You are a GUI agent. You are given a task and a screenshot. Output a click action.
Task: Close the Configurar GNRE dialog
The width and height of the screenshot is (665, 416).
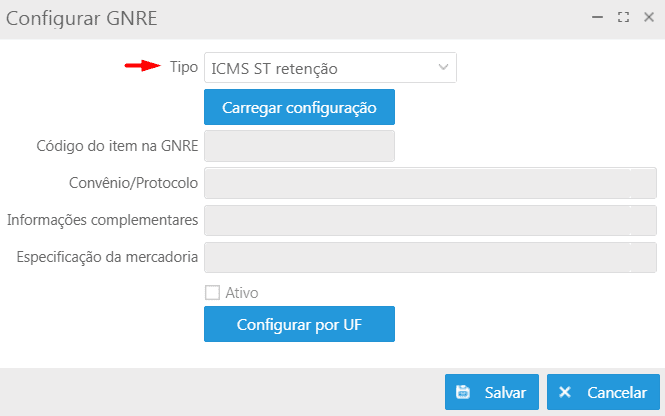point(649,17)
